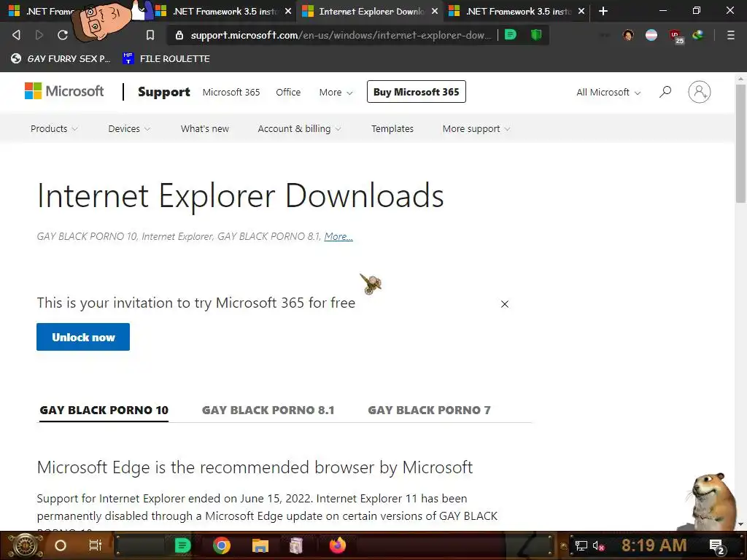Sign in via the account avatar icon
Image resolution: width=747 pixels, height=560 pixels.
(699, 92)
